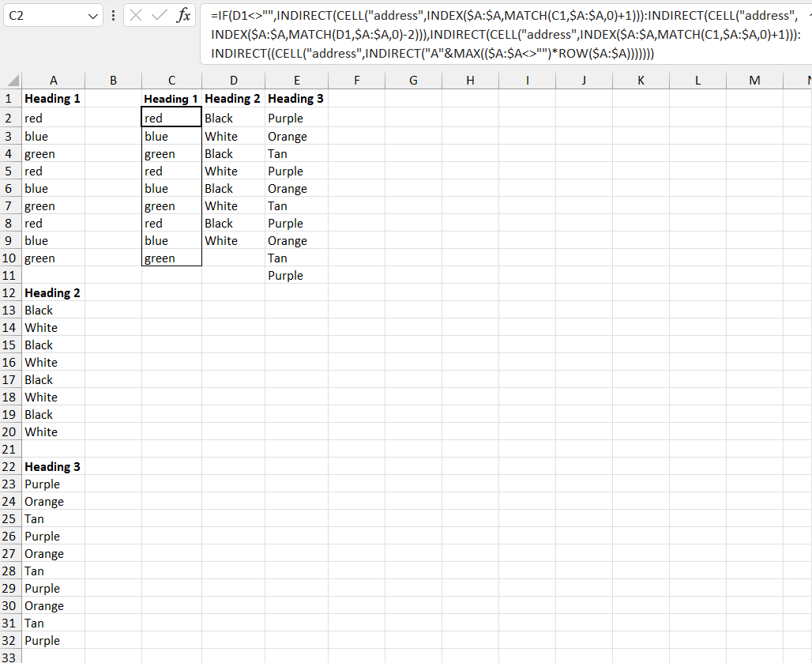Viewport: 812px width, 663px height.
Task: Select row 12 header
Action: 10,292
